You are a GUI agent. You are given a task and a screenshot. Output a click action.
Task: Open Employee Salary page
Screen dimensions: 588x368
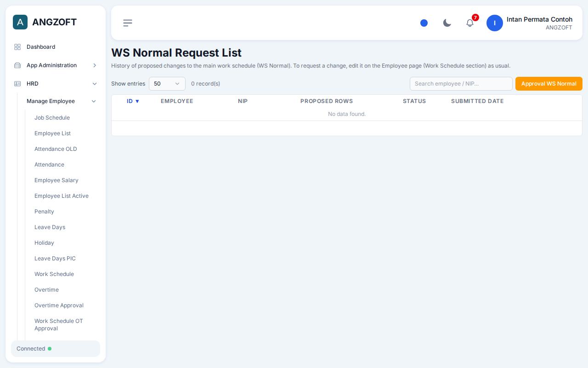[x=56, y=180]
